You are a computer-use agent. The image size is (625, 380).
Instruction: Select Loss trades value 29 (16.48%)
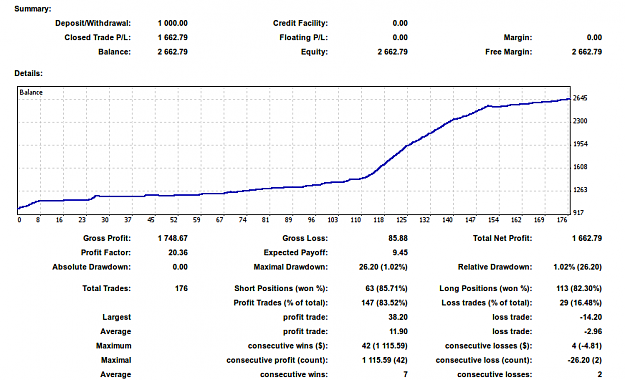[x=581, y=303]
